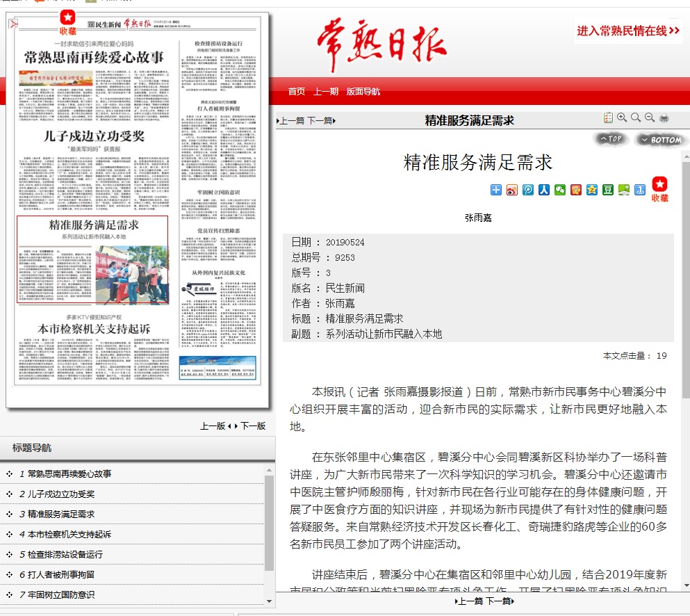Screen dimensions: 690x616
Task: Click highlighted 精准服务满足需求 region on page image
Action: (92, 259)
